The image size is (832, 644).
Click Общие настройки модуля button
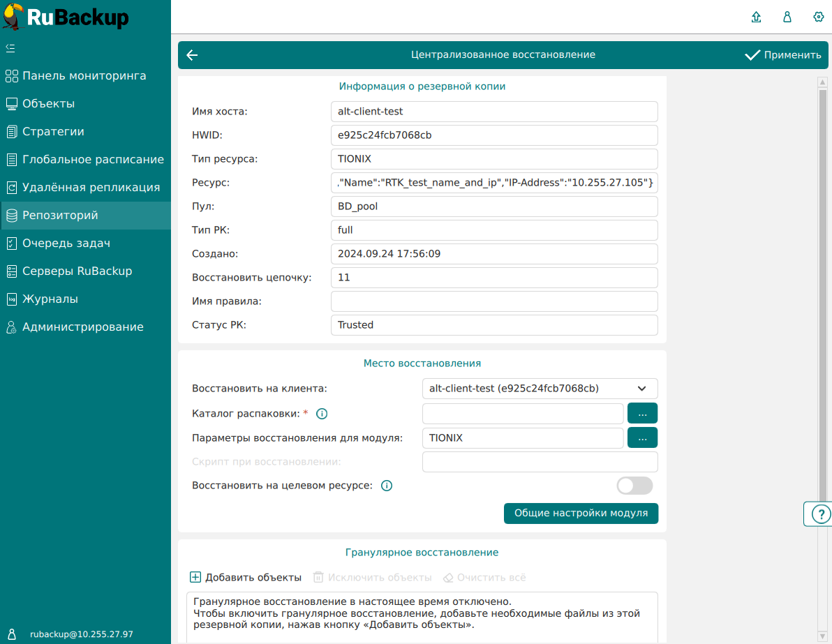[x=581, y=513]
